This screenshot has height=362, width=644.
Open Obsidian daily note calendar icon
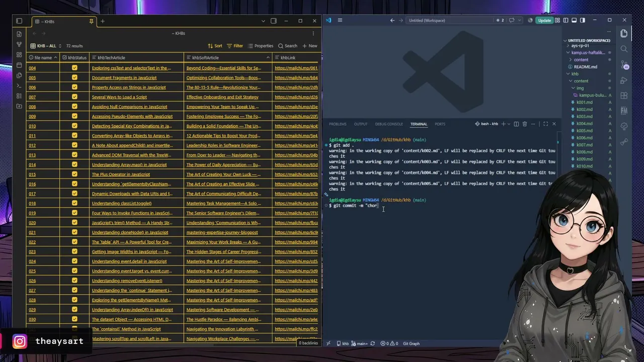[x=19, y=65]
